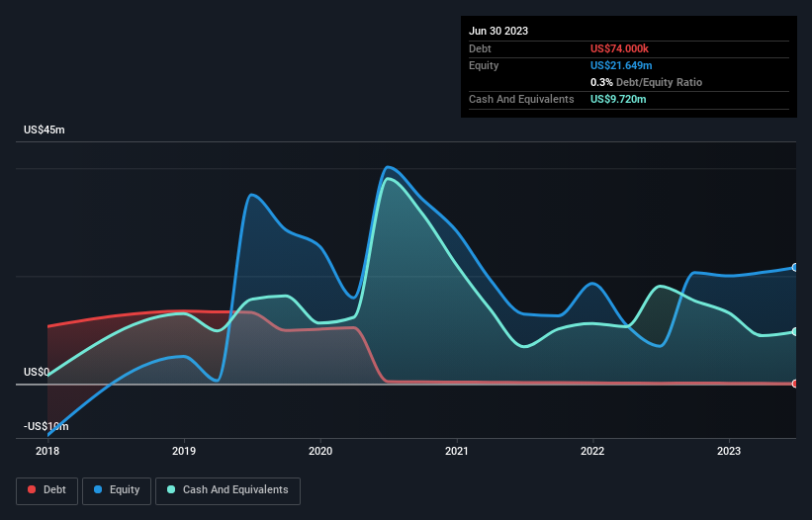Click the teal Cash legend dot

[x=171, y=489]
